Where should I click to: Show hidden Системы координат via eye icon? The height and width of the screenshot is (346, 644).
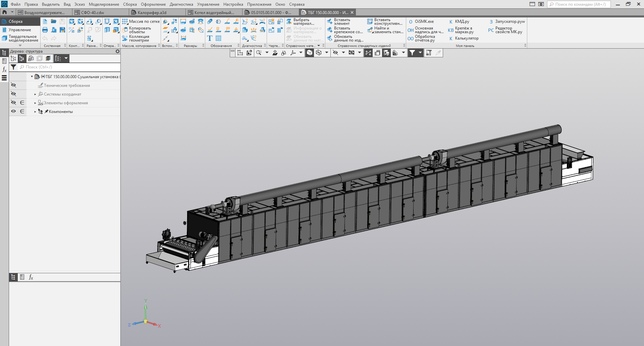[x=13, y=94]
